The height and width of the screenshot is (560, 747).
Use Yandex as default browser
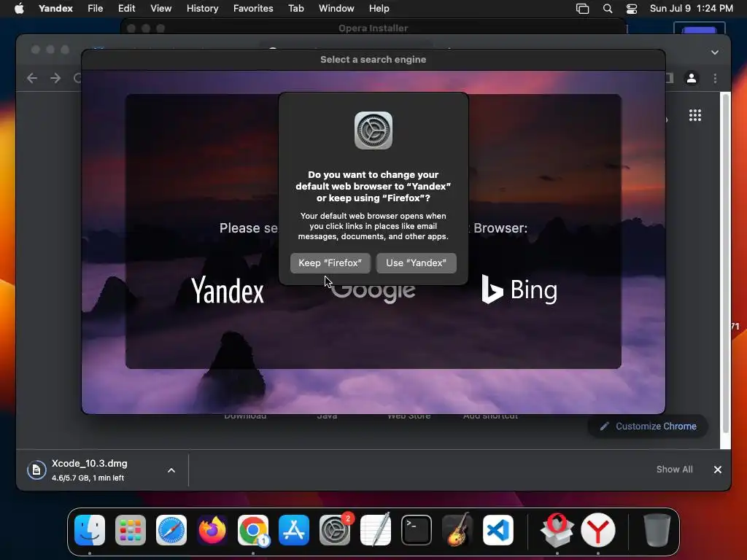click(416, 262)
